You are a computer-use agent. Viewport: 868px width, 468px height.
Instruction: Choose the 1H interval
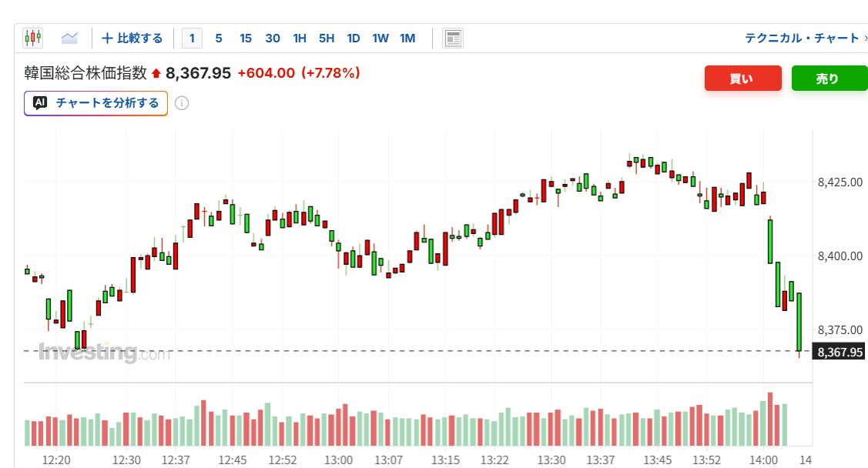(x=300, y=38)
